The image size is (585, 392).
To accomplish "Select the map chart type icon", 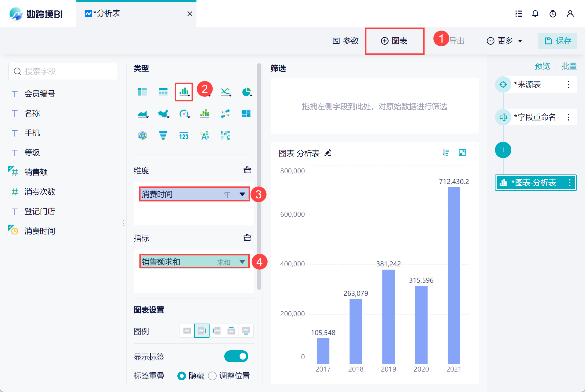I will (x=163, y=114).
